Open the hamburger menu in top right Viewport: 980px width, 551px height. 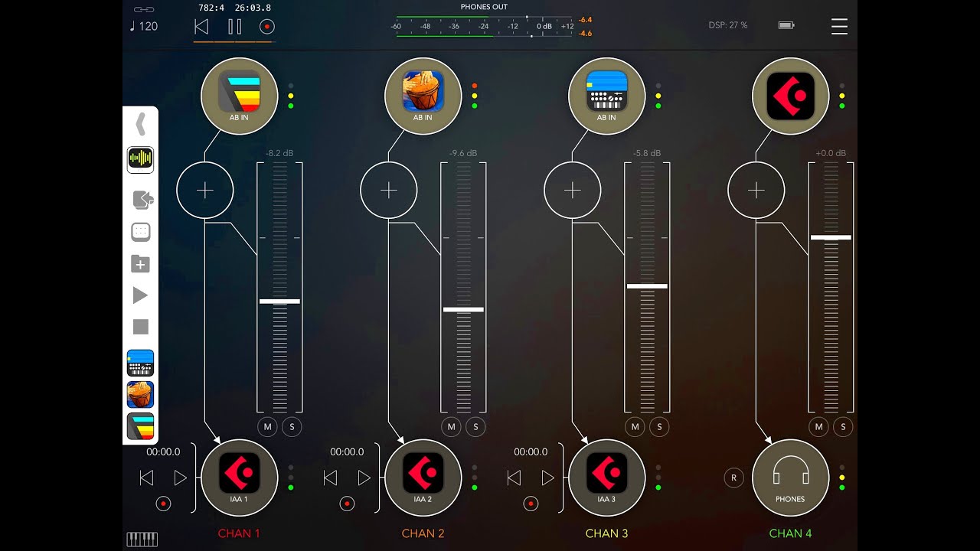pyautogui.click(x=839, y=26)
